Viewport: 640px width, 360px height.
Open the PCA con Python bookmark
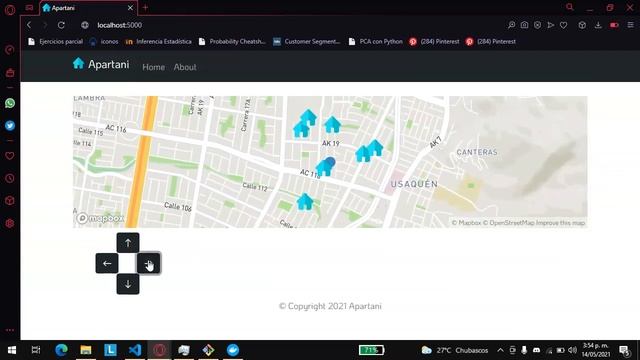point(376,42)
